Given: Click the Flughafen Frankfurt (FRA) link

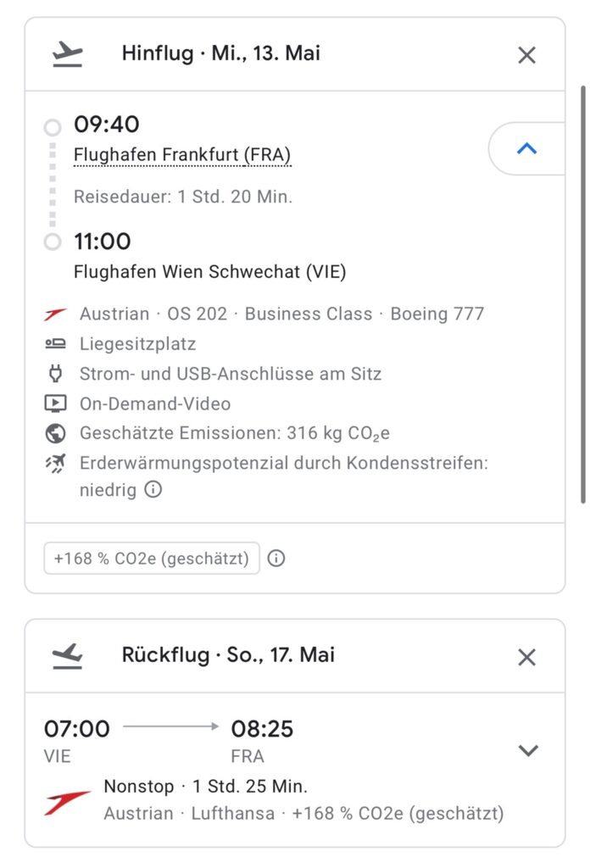Looking at the screenshot, I should (x=182, y=155).
